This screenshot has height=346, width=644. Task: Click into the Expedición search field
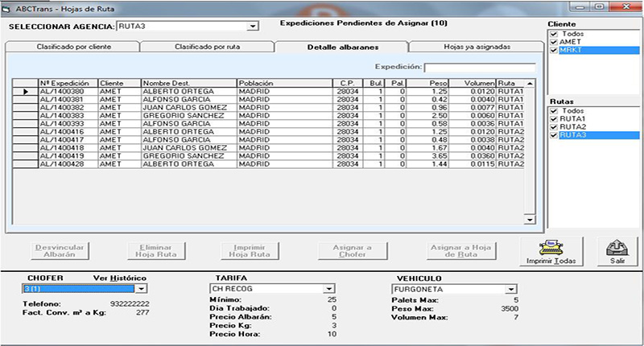480,68
